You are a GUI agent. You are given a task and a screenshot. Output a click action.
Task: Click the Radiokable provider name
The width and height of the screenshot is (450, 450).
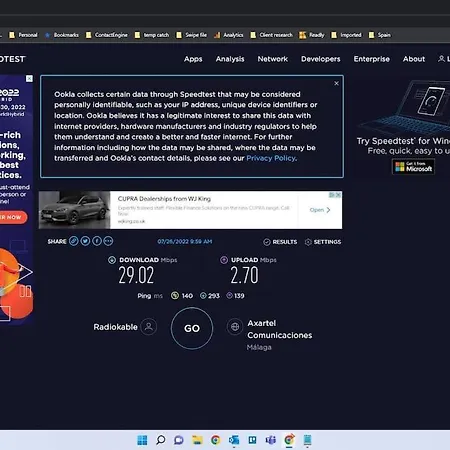tap(115, 327)
